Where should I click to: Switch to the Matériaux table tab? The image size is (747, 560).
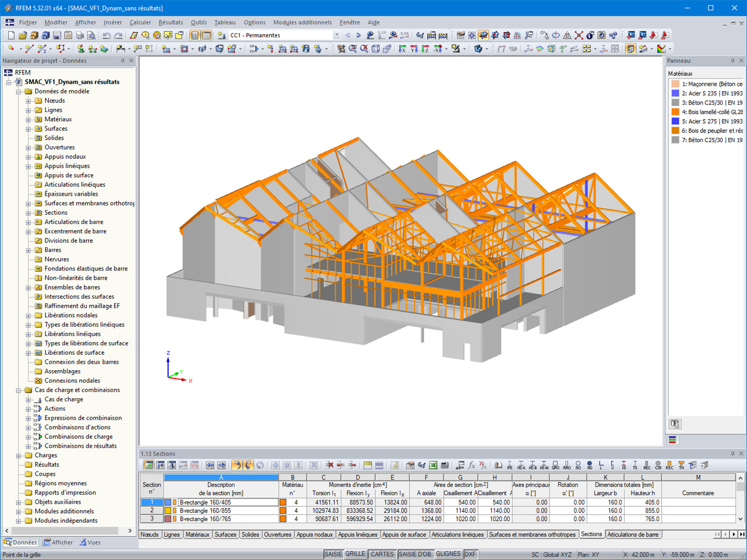coord(197,534)
